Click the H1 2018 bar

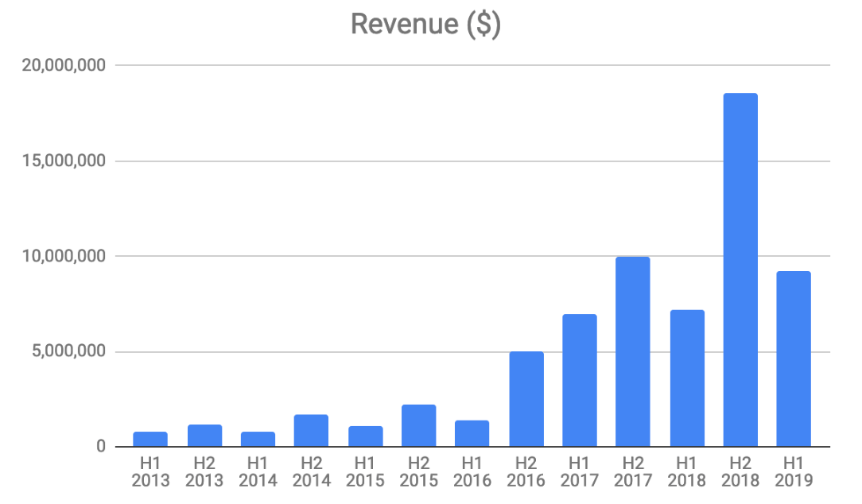pos(687,378)
